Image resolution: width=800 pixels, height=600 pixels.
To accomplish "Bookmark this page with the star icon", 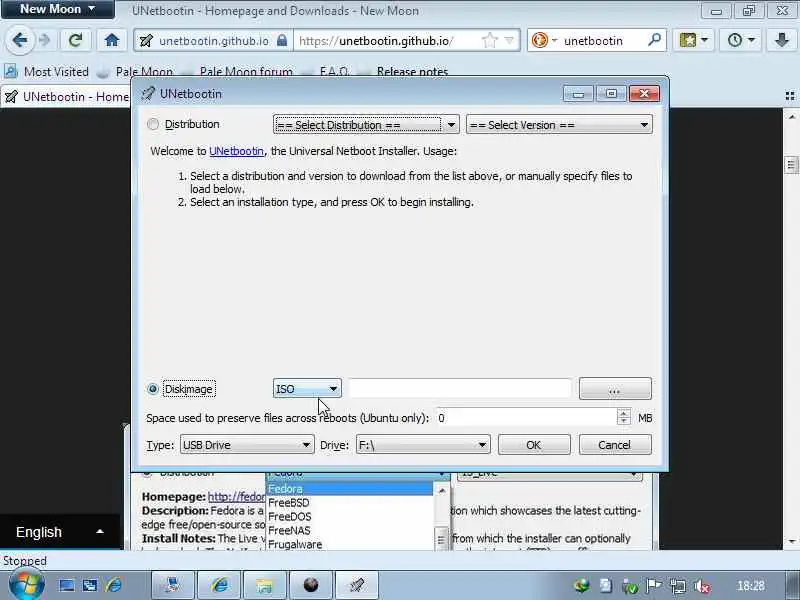I will click(489, 40).
